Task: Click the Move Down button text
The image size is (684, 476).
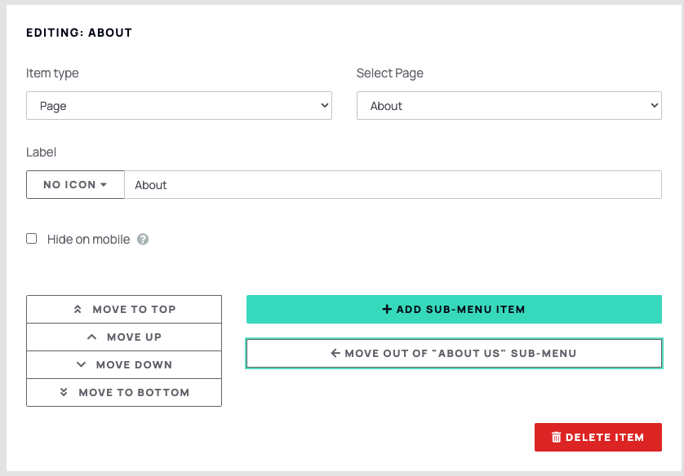Action: tap(134, 364)
